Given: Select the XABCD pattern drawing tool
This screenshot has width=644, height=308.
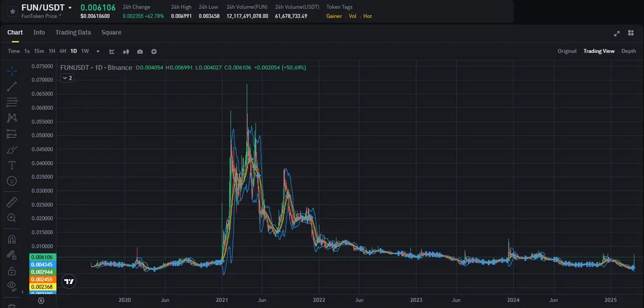Looking at the screenshot, I should click(12, 118).
